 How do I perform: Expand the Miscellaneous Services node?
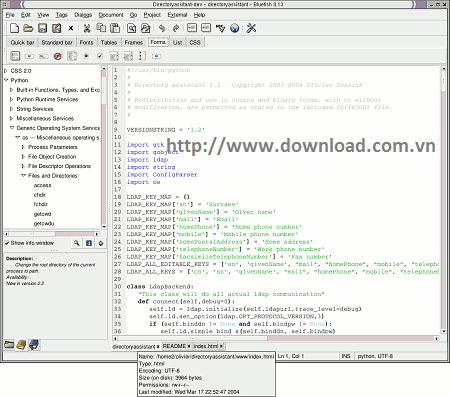pyautogui.click(x=11, y=118)
